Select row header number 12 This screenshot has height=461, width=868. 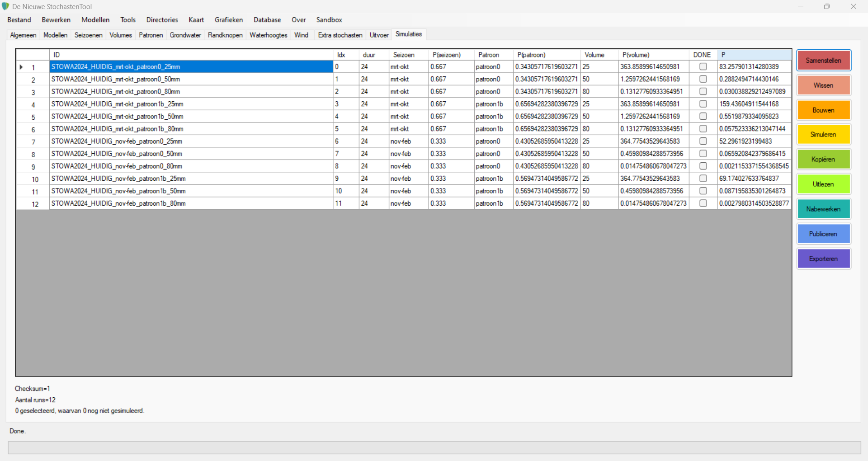(33, 204)
